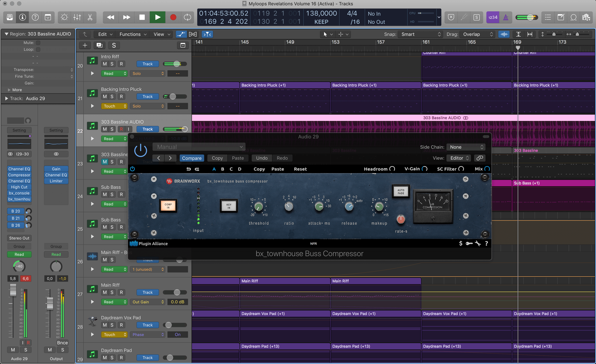The height and width of the screenshot is (364, 596).
Task: Click the Reset button in plugin toolbar
Action: pyautogui.click(x=300, y=169)
